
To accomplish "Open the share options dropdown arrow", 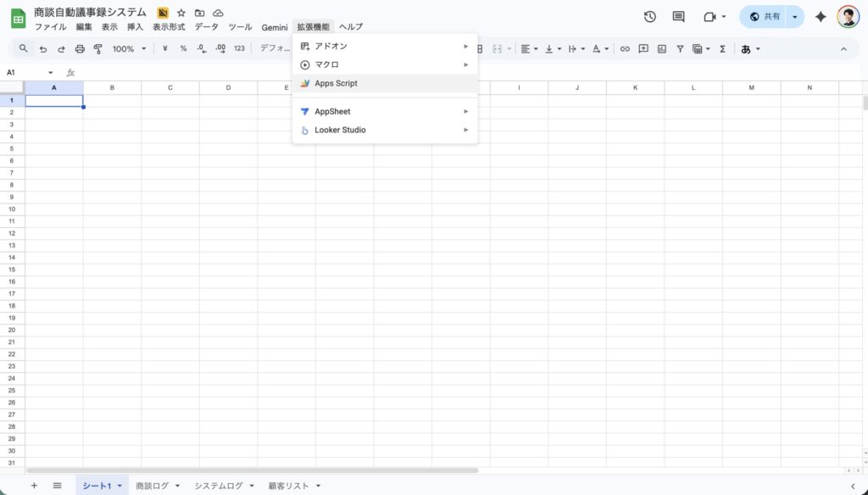I will coord(794,17).
